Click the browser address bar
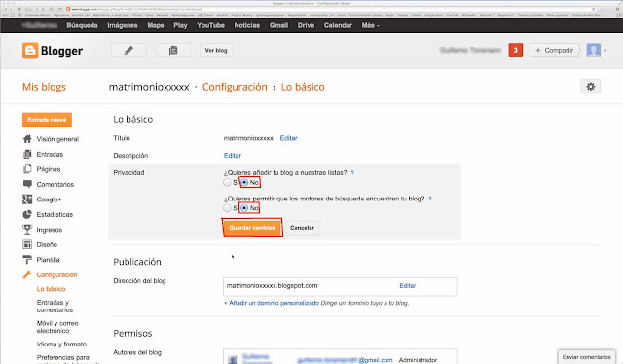Image resolution: width=623 pixels, height=364 pixels. [x=330, y=9]
